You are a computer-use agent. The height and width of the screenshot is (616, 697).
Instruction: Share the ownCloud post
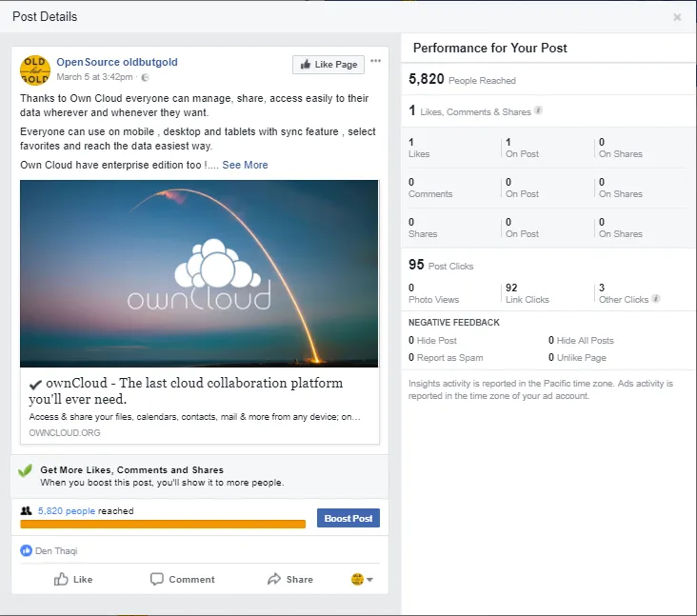point(290,579)
